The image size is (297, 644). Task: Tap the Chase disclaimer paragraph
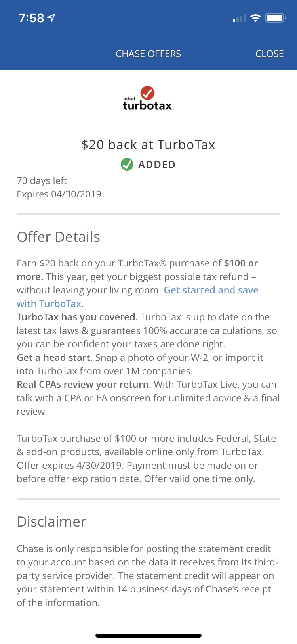click(x=147, y=576)
